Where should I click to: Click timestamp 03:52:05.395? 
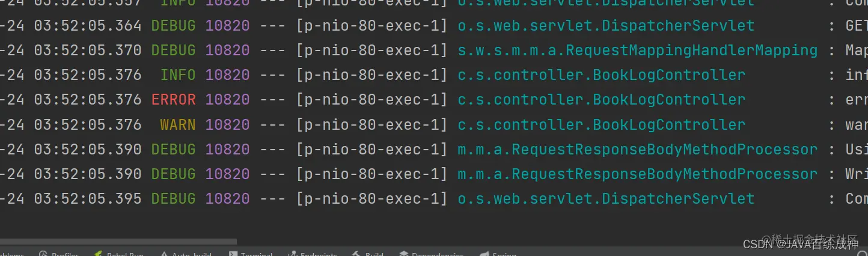coord(88,198)
